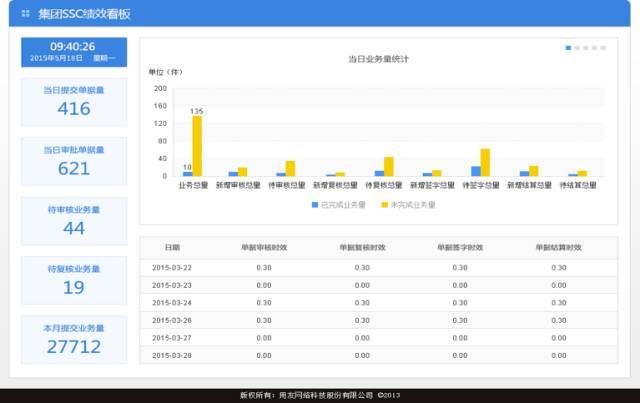
Task: Click the 新增审核总量 axis label
Action: (x=238, y=185)
